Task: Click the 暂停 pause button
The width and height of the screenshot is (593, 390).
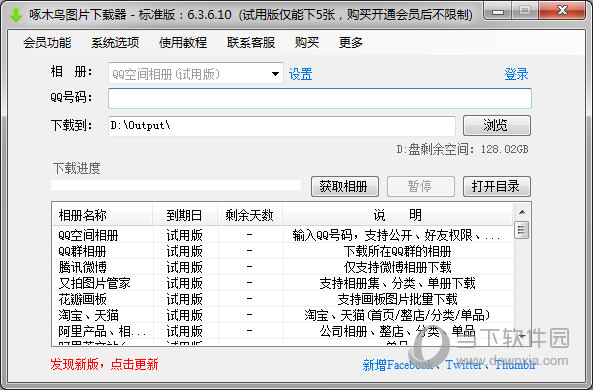Action: point(421,186)
